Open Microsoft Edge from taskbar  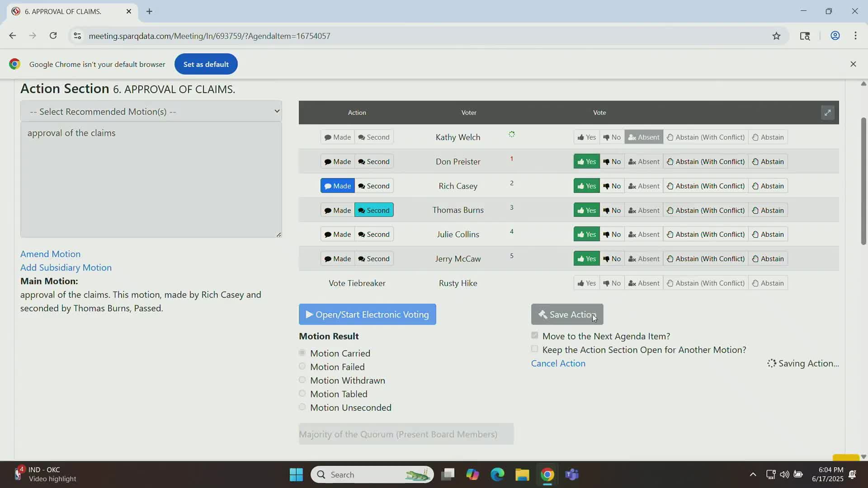497,474
